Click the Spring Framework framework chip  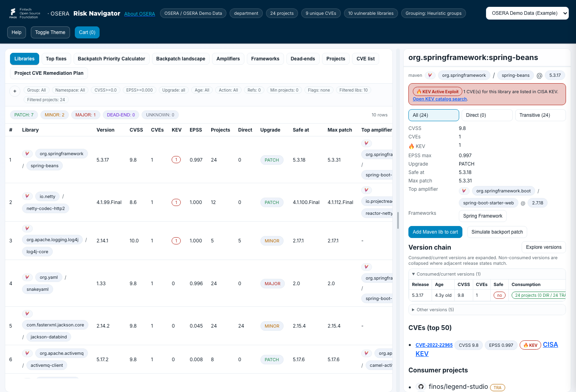[x=483, y=216]
